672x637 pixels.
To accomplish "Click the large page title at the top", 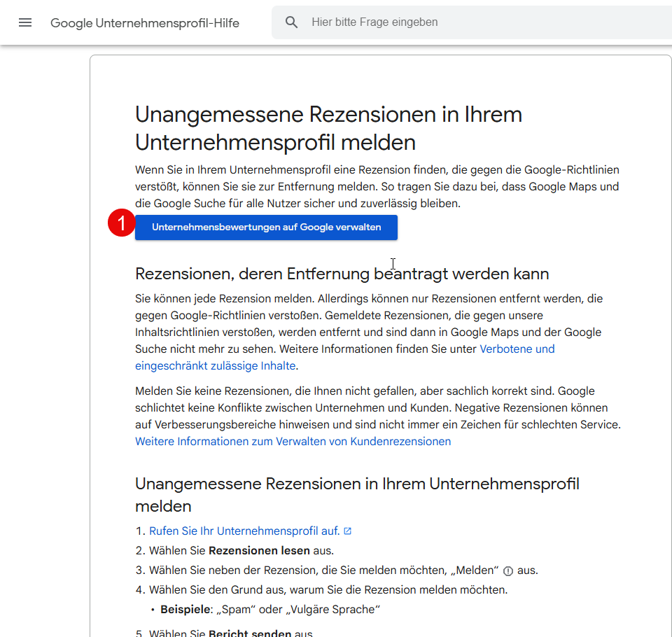I will (x=328, y=128).
